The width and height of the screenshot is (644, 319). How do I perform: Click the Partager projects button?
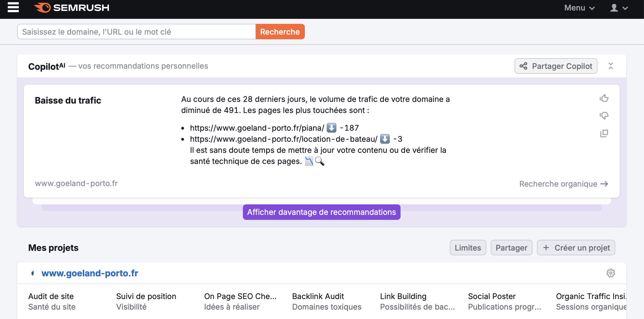click(x=511, y=248)
